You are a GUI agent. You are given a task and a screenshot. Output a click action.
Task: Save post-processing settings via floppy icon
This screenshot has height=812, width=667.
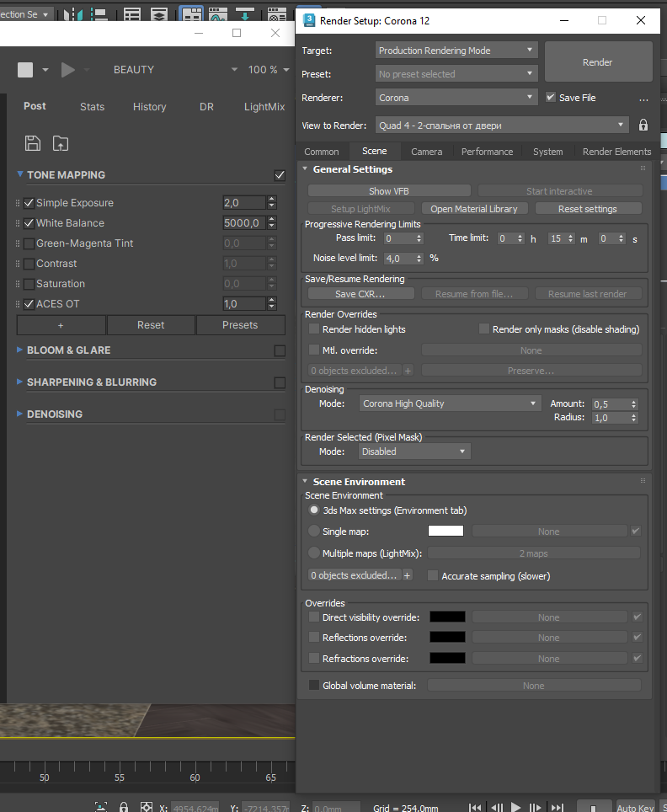33,143
